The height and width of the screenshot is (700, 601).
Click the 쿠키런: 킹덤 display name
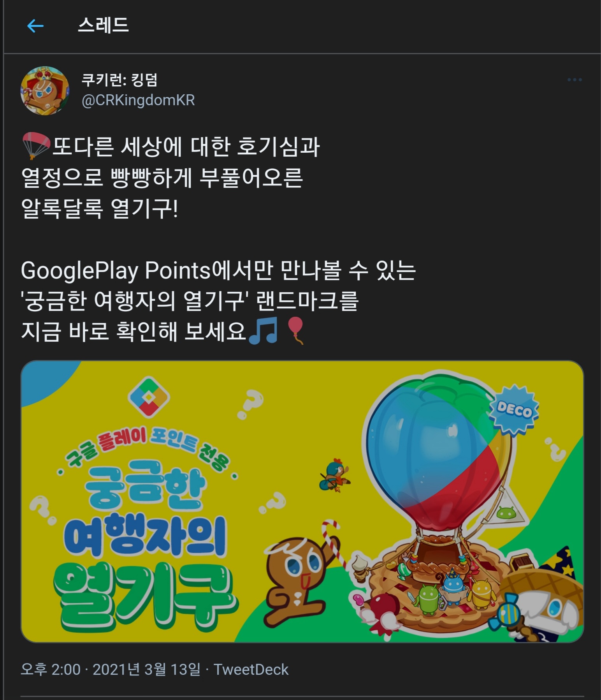tap(119, 80)
